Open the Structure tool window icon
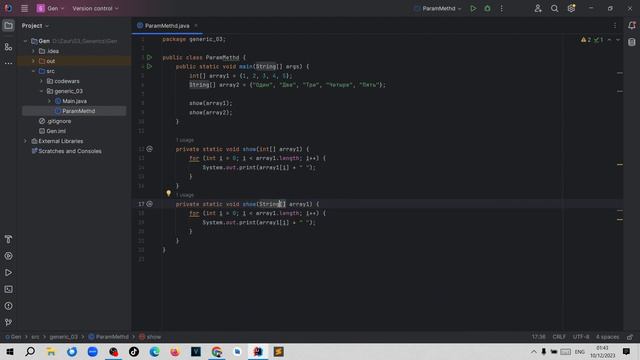640x360 pixels. 8,47
